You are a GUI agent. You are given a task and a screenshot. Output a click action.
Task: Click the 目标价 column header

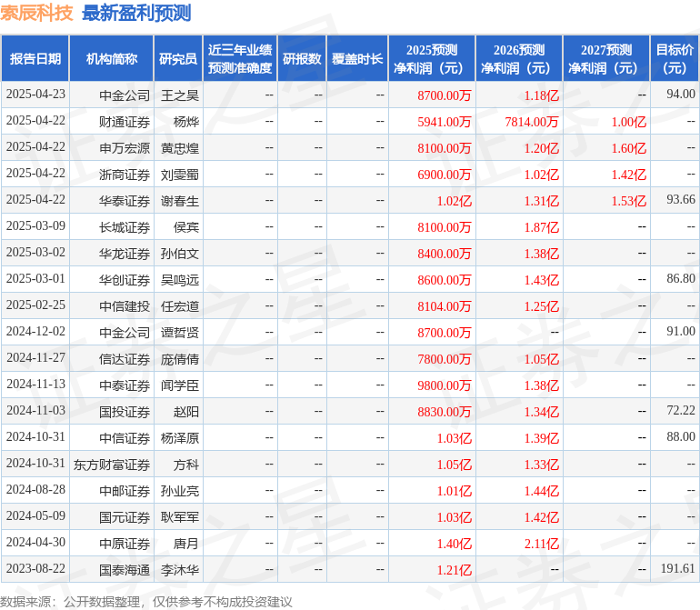675,58
